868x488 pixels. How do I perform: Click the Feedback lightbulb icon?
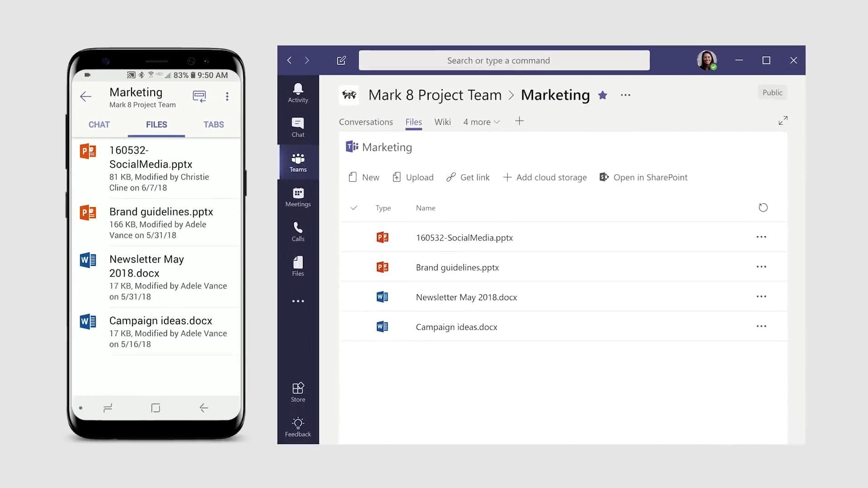[298, 427]
